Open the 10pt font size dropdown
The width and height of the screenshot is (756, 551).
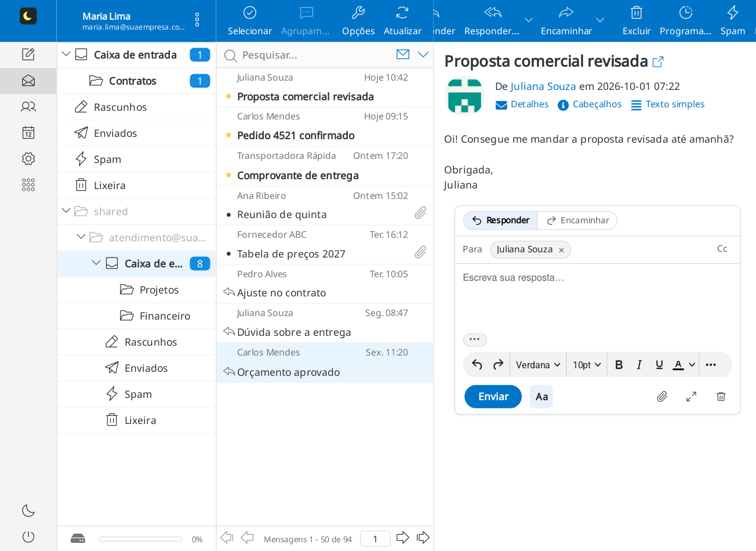pyautogui.click(x=587, y=365)
